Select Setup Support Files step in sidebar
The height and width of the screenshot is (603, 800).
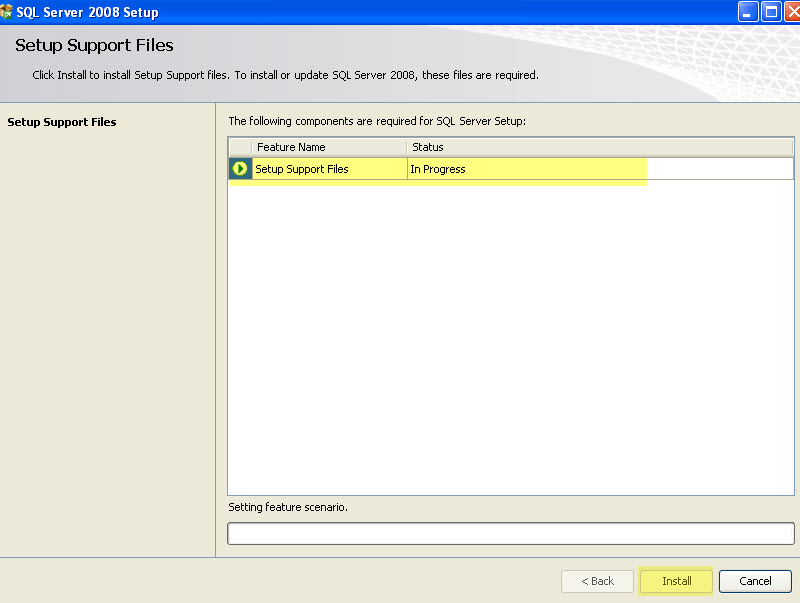[x=62, y=122]
